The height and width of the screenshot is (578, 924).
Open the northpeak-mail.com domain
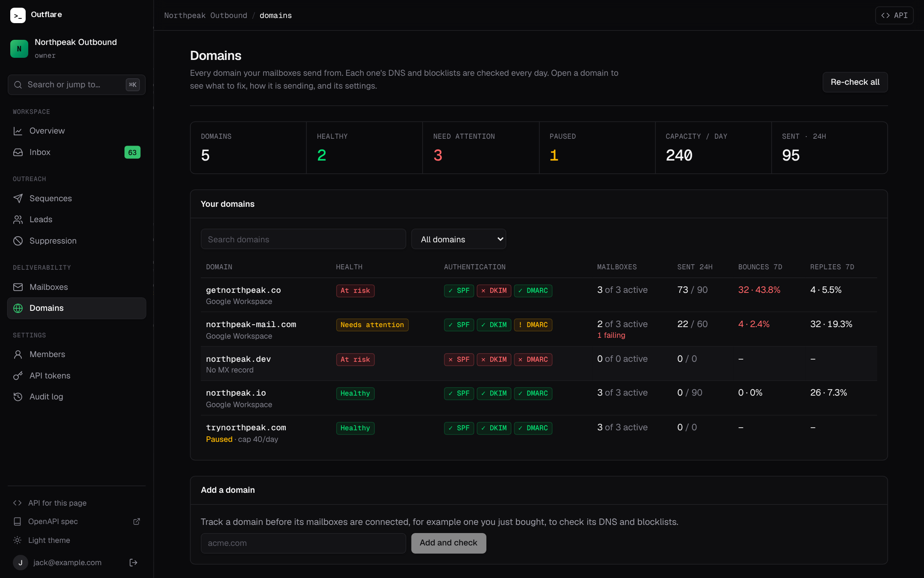coord(251,325)
